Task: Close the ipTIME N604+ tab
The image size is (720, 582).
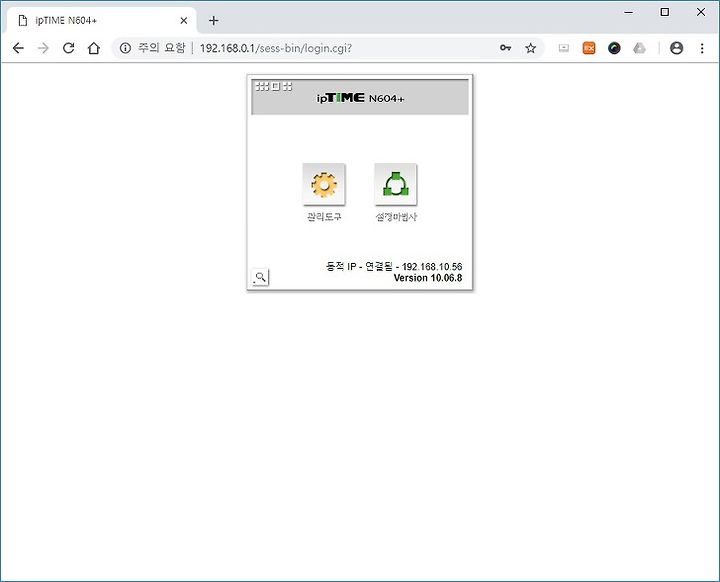Action: (184, 21)
